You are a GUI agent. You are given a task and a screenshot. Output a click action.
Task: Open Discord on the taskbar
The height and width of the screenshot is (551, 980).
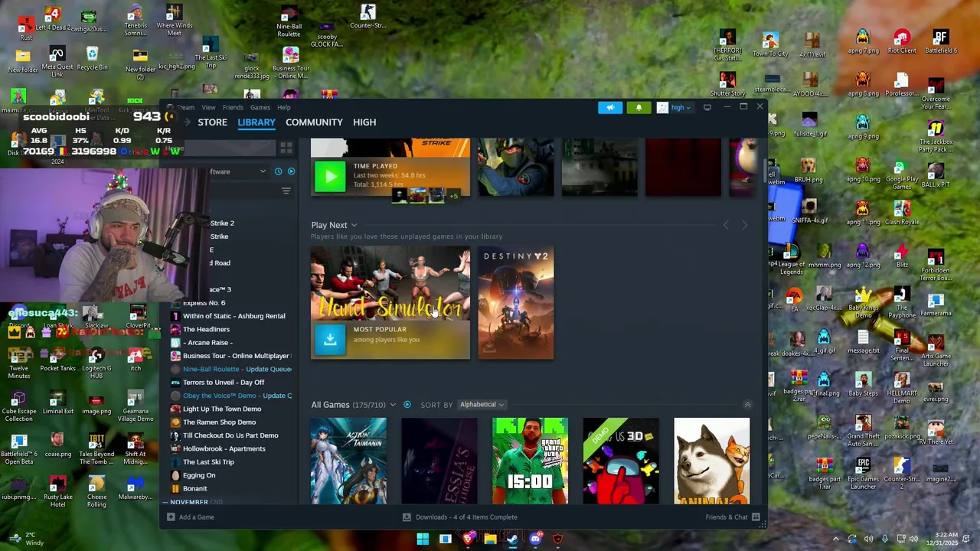tap(535, 539)
